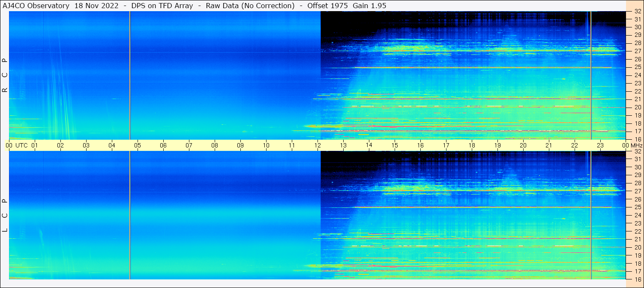This screenshot has height=288, width=644.
Task: Click the 25 MHz label of LCP panel
Action: (x=638, y=207)
